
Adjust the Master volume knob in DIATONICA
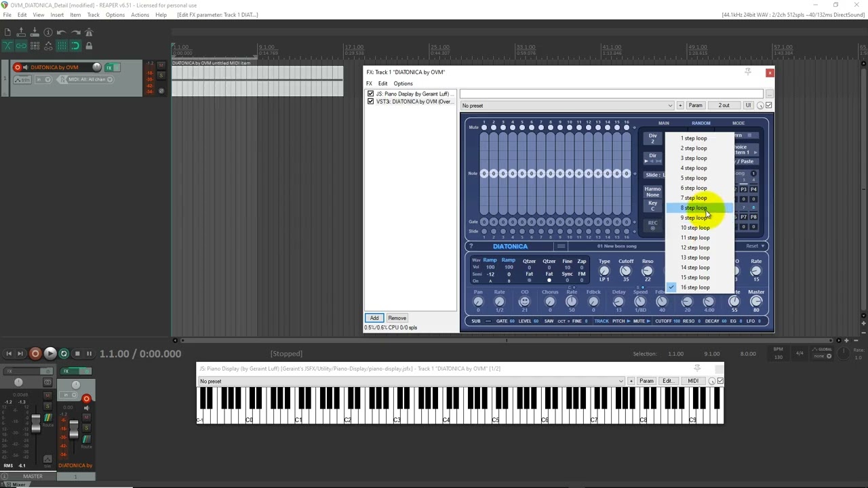[x=756, y=302]
